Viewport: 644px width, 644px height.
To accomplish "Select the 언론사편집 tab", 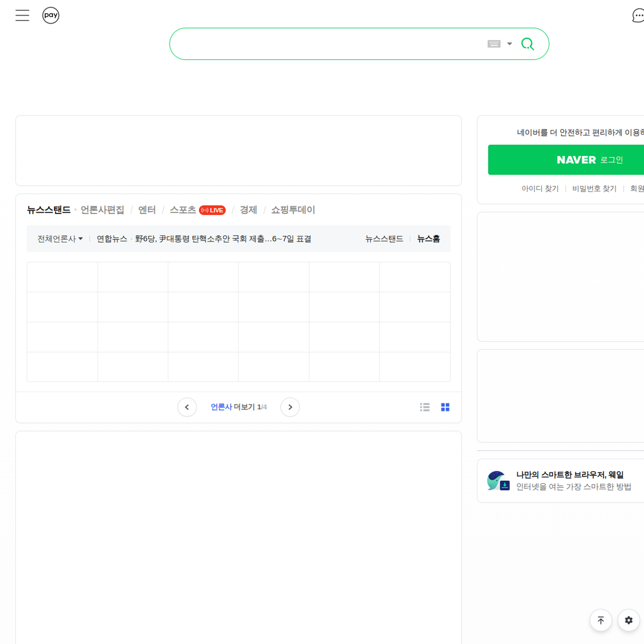I will pyautogui.click(x=102, y=210).
